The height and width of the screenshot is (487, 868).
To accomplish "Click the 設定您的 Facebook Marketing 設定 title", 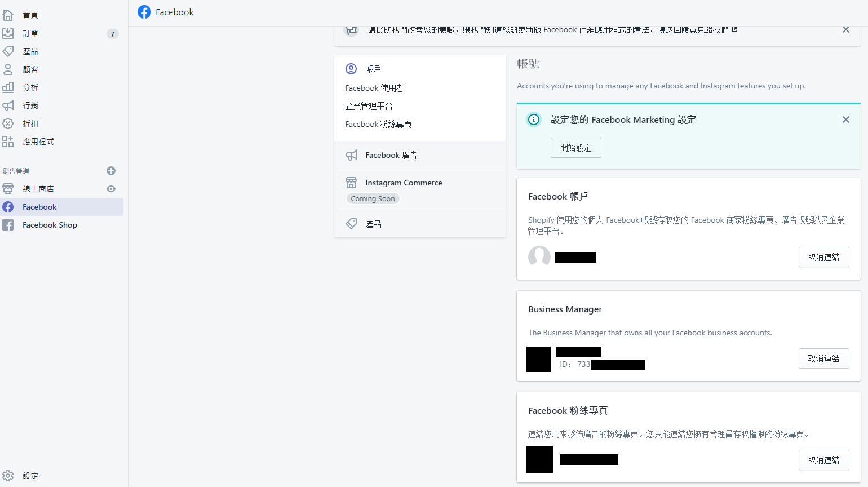I will tap(623, 119).
